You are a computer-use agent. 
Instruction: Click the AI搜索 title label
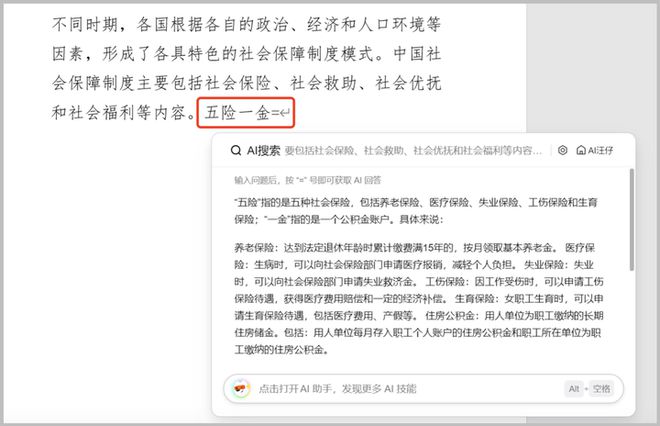[263, 150]
